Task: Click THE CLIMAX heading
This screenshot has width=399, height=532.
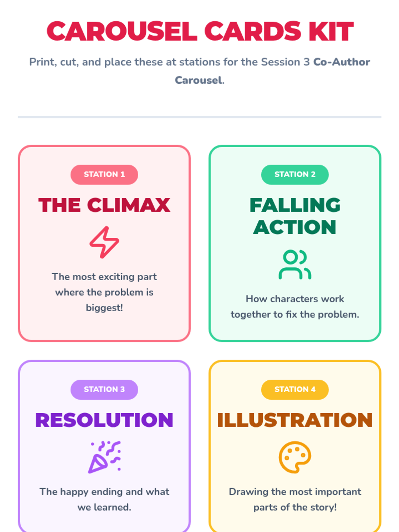Action: (104, 205)
